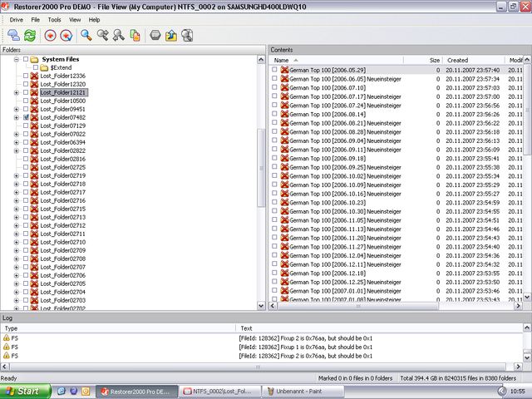Click the file mask documents toolbar icon
This screenshot has width=532, height=399.
(135, 35)
